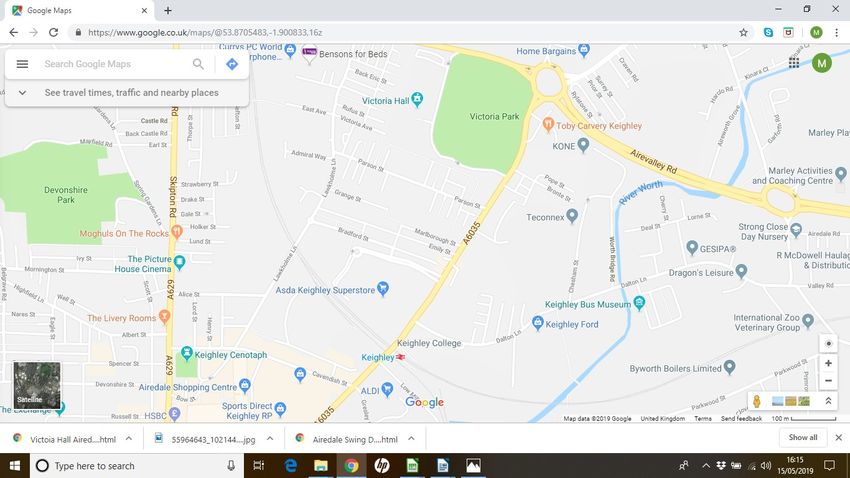Image resolution: width=850 pixels, height=478 pixels.
Task: Click the Asda Keighley Superstore shopping pin
Action: 383,288
